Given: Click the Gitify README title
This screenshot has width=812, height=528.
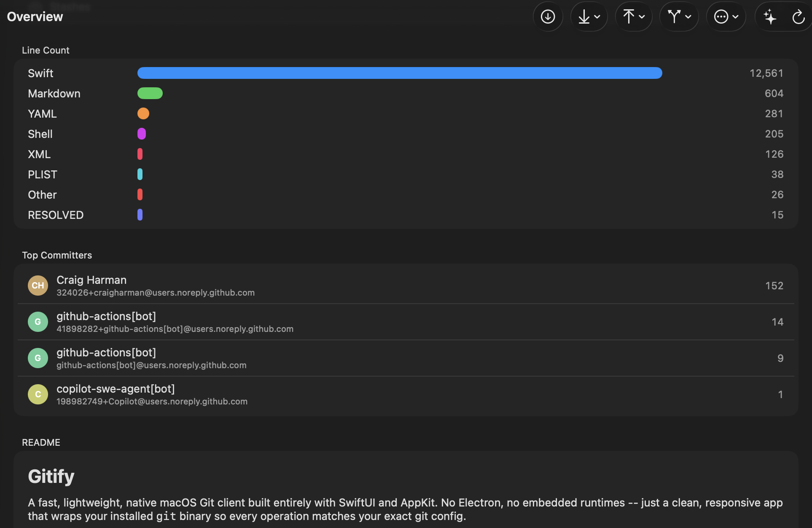Looking at the screenshot, I should click(51, 477).
